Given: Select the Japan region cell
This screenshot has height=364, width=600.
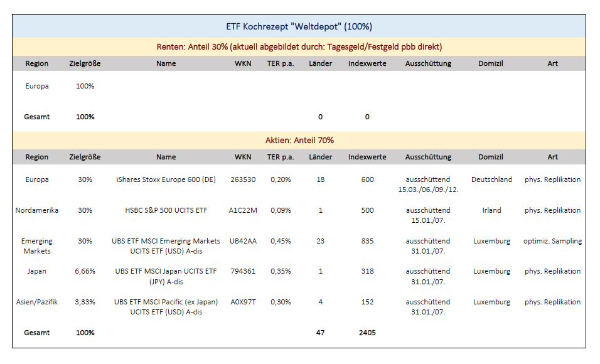Looking at the screenshot, I should pos(37,271).
